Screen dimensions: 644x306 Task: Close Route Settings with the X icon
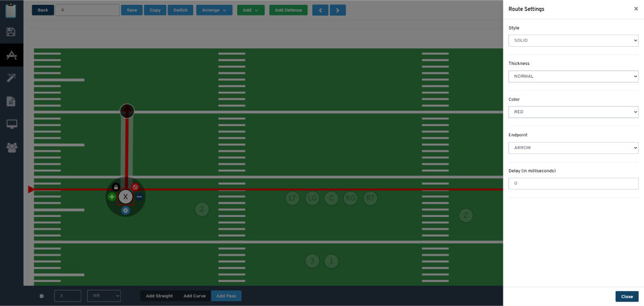pos(636,9)
